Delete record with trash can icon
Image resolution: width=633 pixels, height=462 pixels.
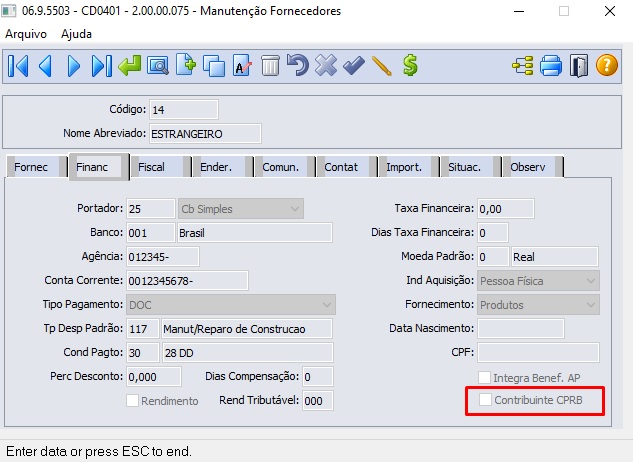pyautogui.click(x=270, y=66)
